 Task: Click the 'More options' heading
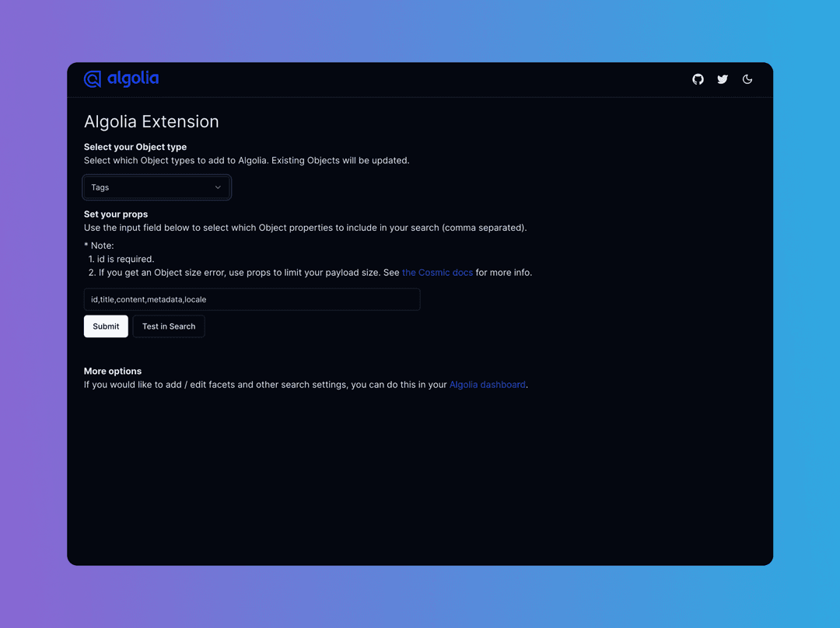click(113, 371)
